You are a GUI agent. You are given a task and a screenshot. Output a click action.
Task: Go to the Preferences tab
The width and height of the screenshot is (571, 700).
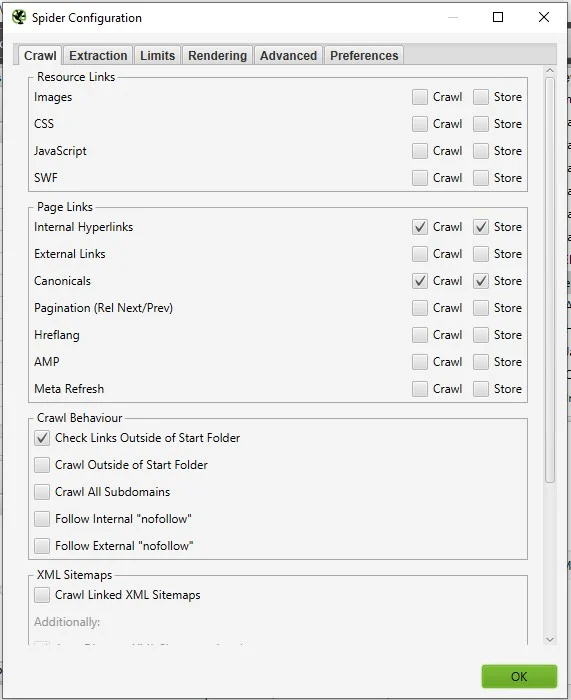click(x=364, y=55)
